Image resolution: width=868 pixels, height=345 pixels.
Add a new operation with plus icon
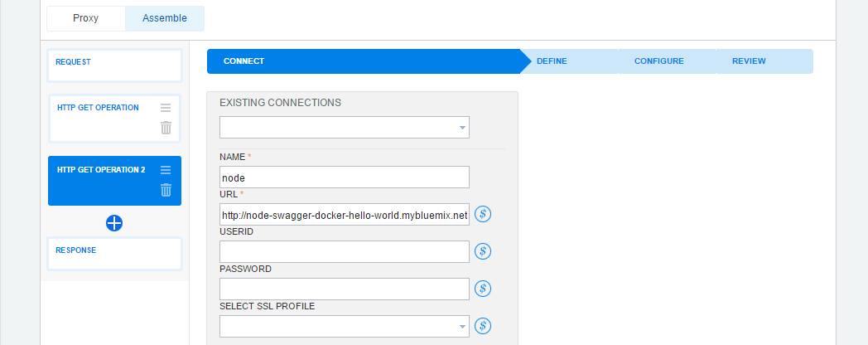pyautogui.click(x=114, y=223)
